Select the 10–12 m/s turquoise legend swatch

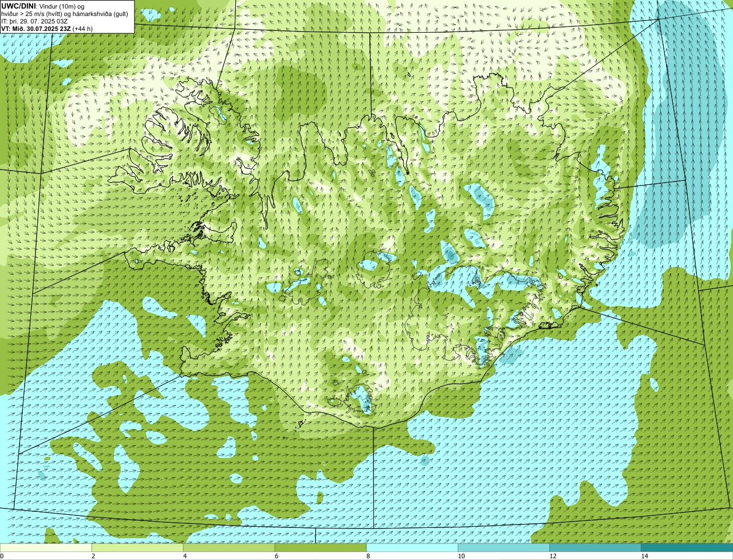coord(504,547)
